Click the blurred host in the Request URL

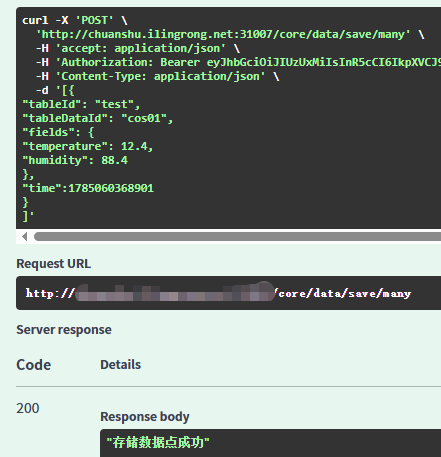coord(174,293)
